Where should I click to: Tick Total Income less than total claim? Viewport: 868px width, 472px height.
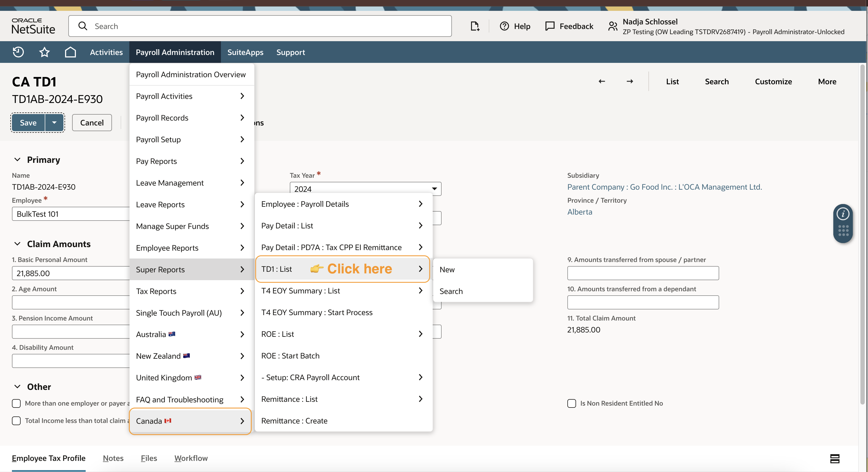[x=16, y=421]
